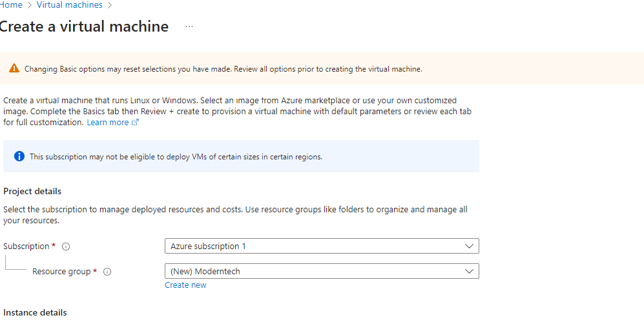The image size is (644, 322).
Task: Show info tooltip next to Subscription label
Action: click(x=66, y=247)
